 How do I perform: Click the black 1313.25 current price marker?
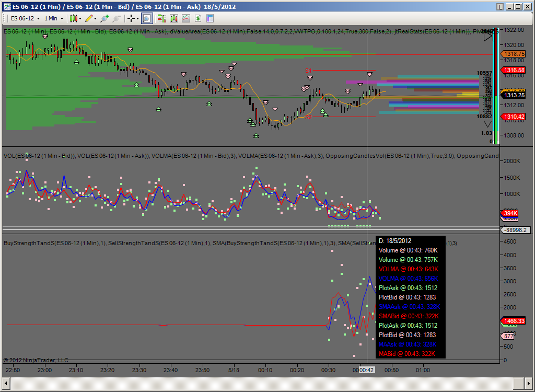pos(513,95)
